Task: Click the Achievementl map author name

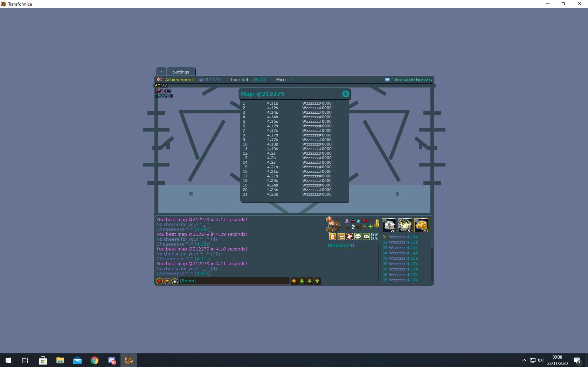Action: click(180, 79)
